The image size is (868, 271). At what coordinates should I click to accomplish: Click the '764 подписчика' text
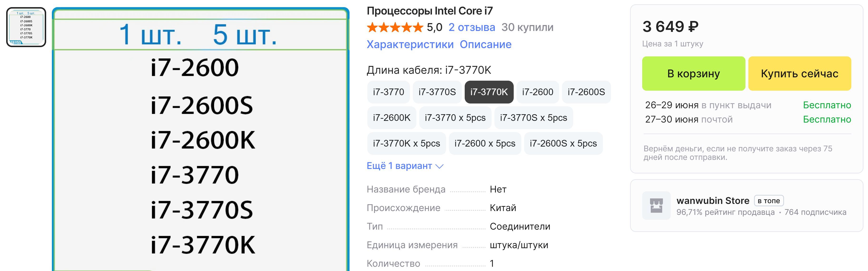coord(815,212)
